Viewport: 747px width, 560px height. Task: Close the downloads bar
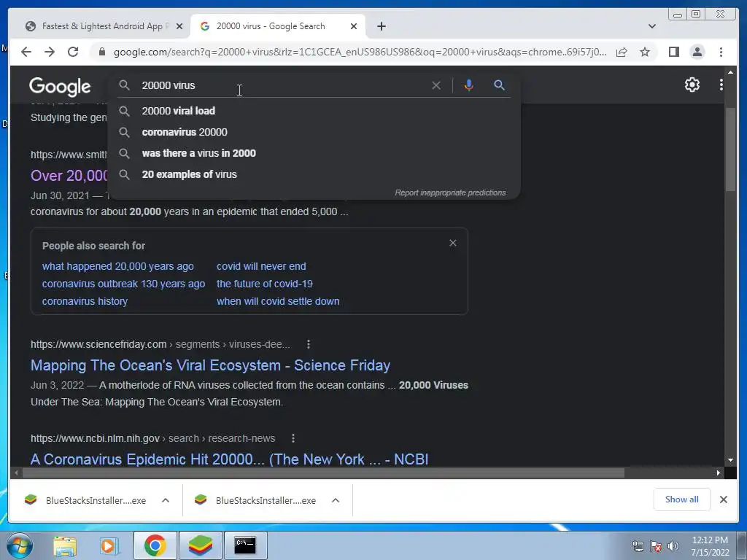[x=723, y=499]
